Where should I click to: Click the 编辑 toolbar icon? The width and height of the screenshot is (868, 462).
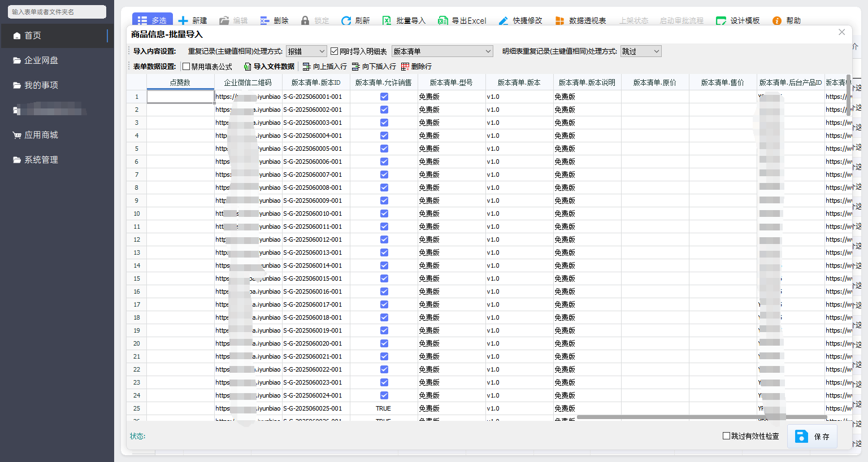click(x=224, y=21)
